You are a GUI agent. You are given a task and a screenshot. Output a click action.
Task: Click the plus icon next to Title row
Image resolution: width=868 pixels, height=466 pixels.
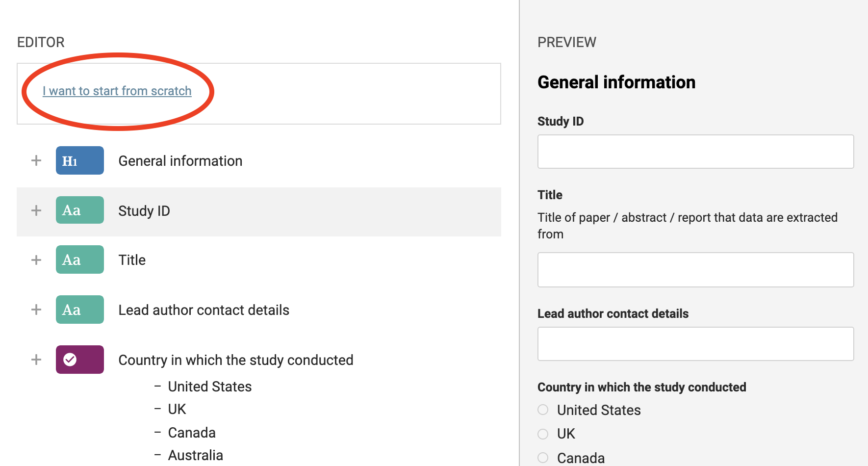click(36, 260)
